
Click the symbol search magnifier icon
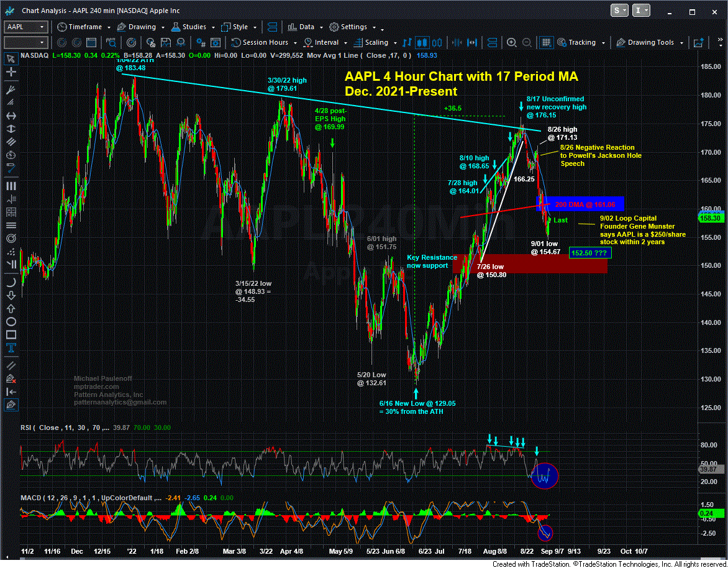tap(111, 43)
